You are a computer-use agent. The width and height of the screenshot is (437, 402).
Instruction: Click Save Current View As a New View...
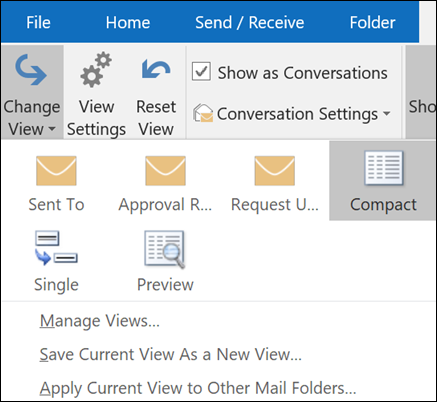[x=171, y=354]
